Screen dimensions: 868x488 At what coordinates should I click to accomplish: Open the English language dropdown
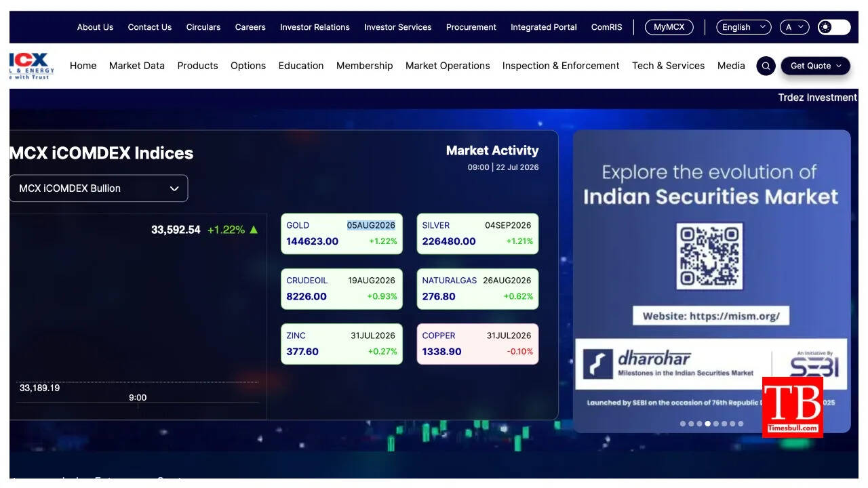[x=744, y=27]
